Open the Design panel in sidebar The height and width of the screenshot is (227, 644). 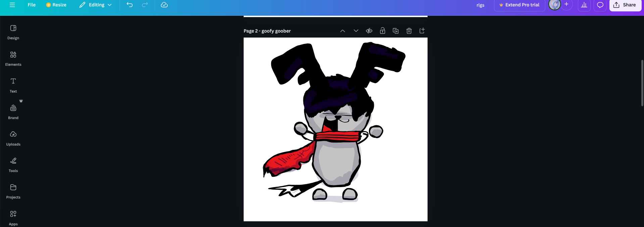pyautogui.click(x=13, y=32)
